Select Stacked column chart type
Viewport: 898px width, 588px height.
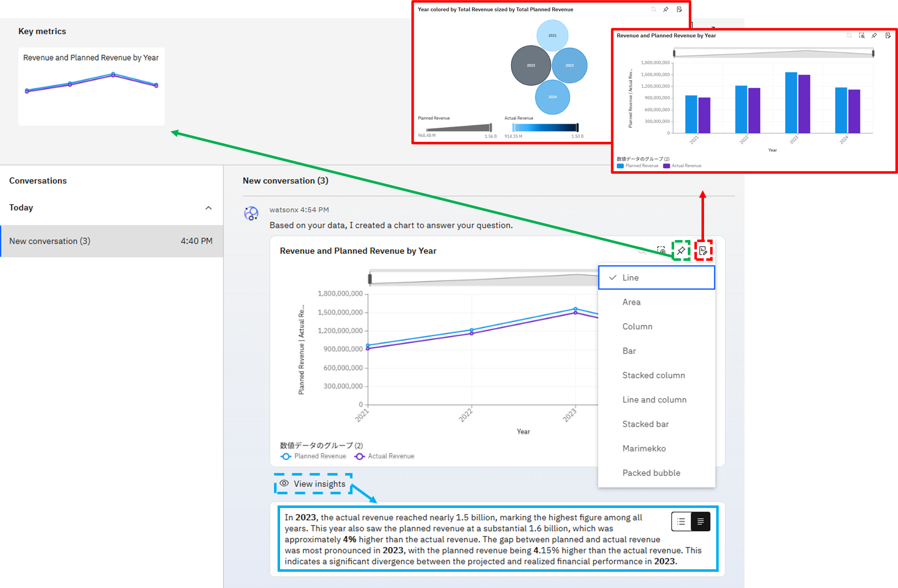point(656,375)
